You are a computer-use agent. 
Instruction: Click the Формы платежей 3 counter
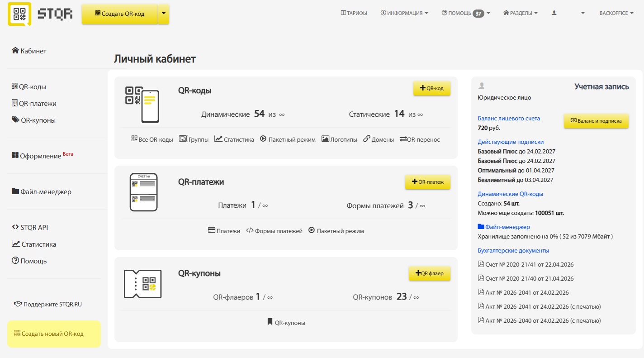[x=386, y=205]
